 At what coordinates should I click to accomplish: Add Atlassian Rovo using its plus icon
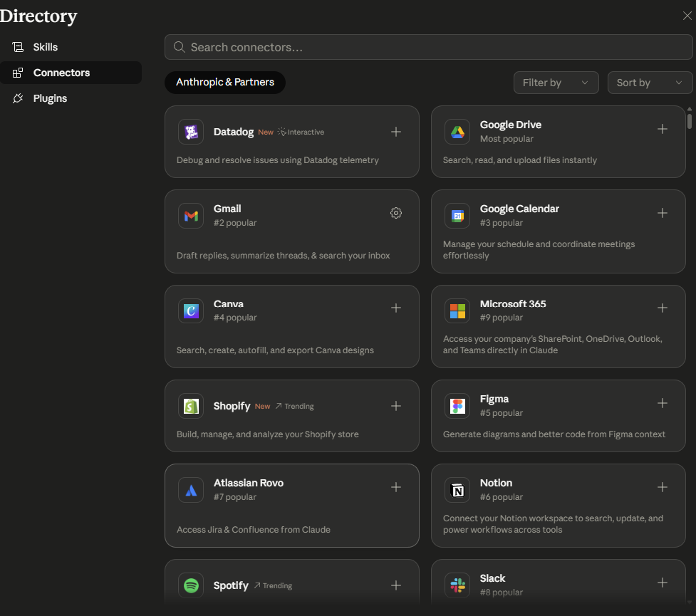click(396, 487)
